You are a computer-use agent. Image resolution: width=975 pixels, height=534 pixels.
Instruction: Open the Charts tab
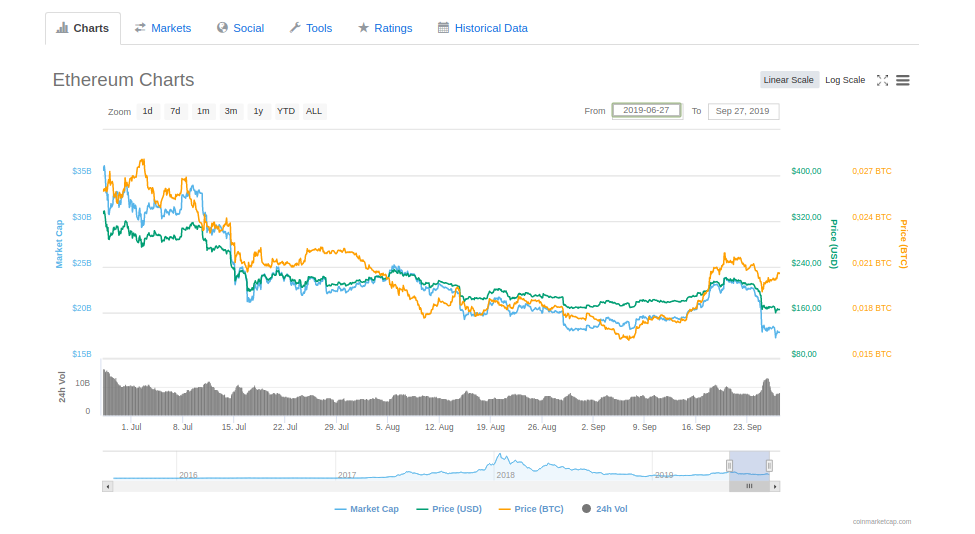click(83, 29)
